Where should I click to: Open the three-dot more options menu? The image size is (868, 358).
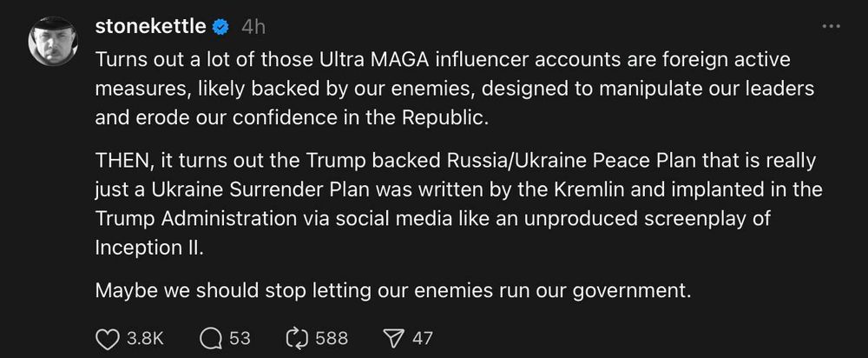tap(831, 27)
